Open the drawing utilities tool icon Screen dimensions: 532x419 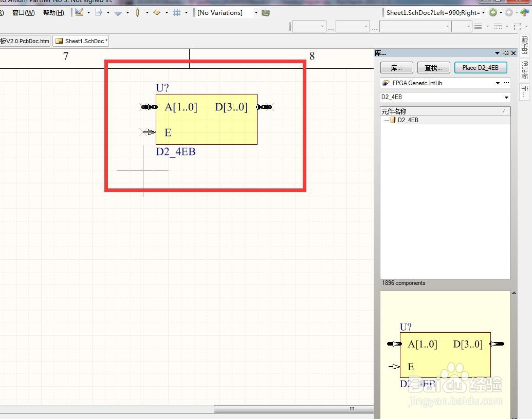[x=79, y=12]
